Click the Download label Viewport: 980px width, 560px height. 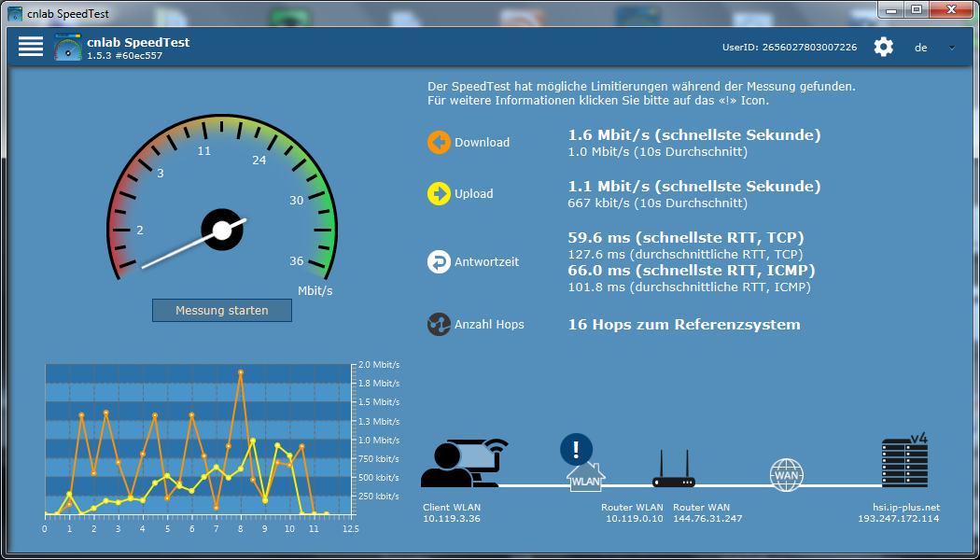point(482,143)
